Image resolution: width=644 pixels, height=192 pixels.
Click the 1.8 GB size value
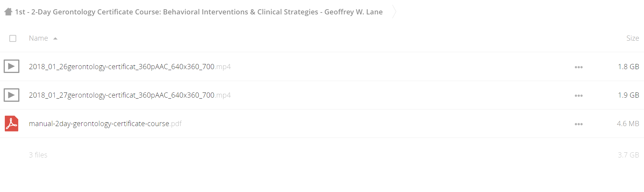click(628, 67)
